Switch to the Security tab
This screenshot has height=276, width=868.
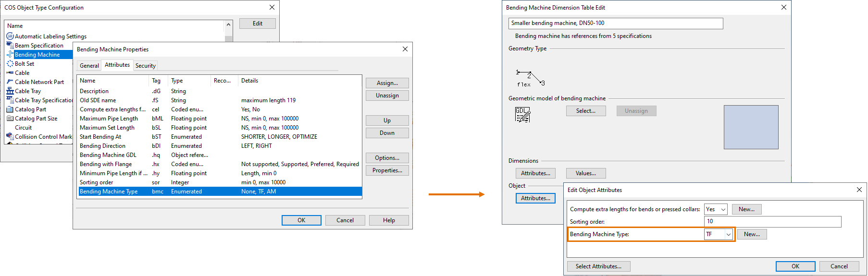coord(145,66)
